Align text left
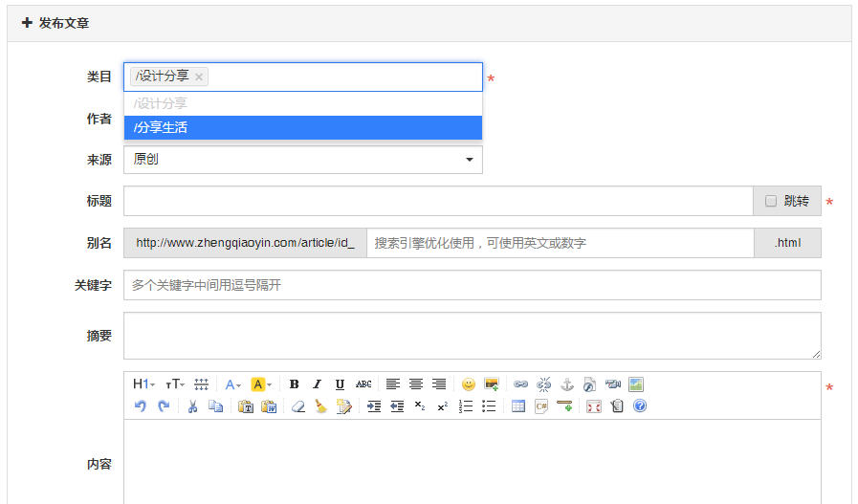This screenshot has width=858, height=504. pyautogui.click(x=393, y=384)
